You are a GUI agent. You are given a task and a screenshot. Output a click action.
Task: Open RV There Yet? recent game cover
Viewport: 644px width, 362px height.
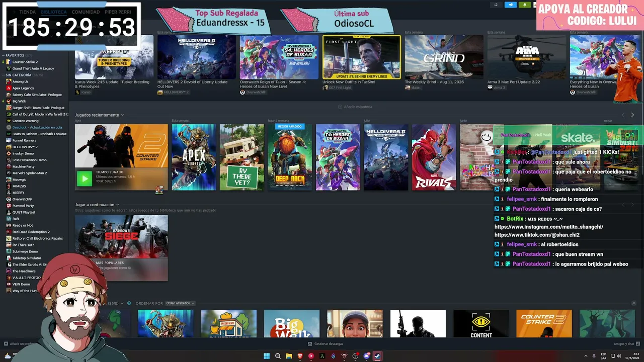[242, 157]
